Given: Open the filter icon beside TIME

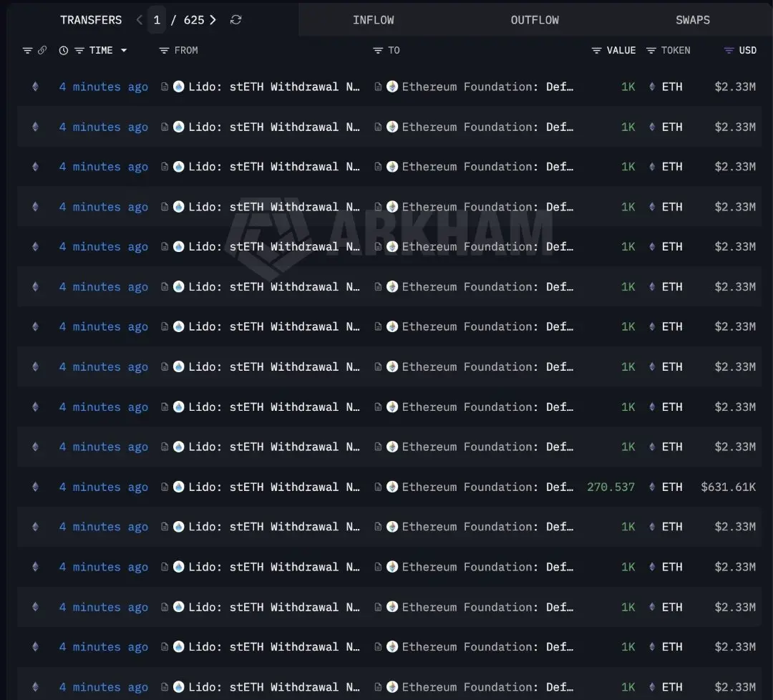Looking at the screenshot, I should (79, 50).
